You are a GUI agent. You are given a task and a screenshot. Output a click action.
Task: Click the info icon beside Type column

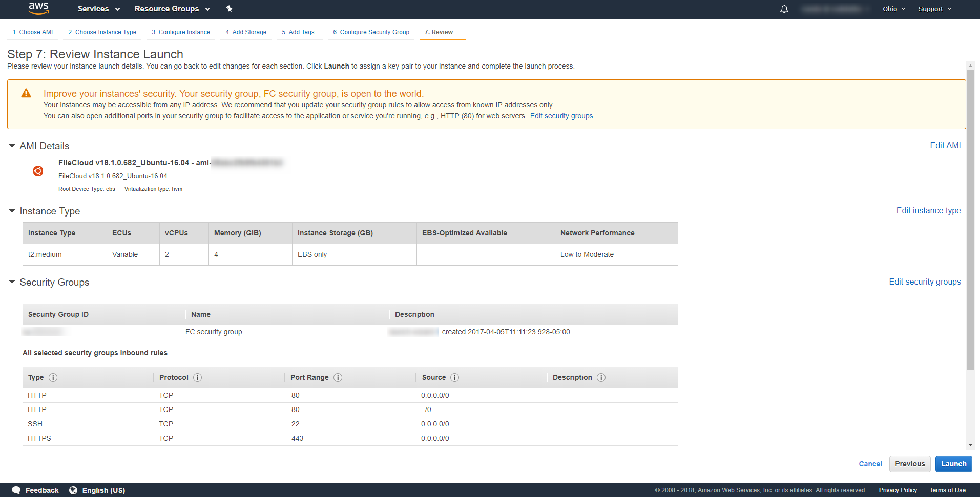click(53, 377)
